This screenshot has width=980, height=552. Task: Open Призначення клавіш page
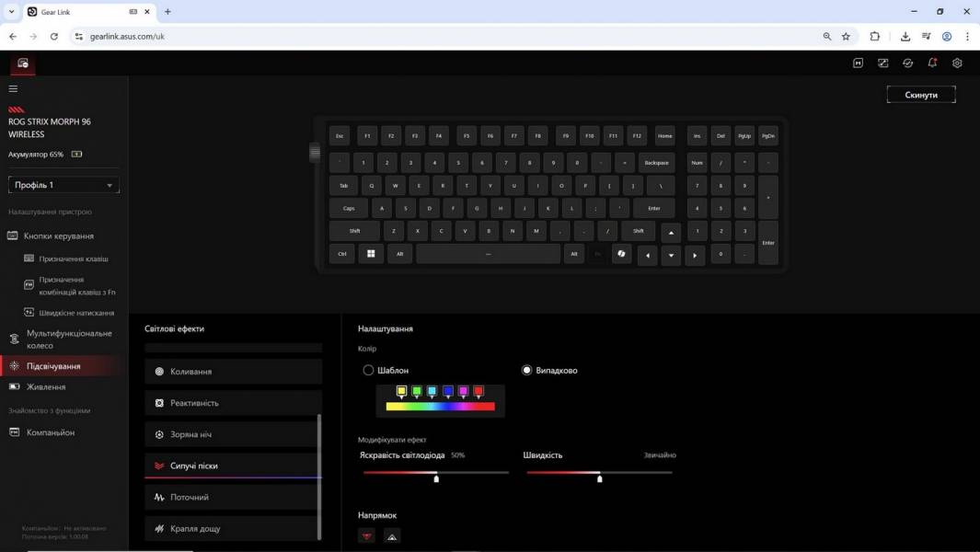point(73,259)
